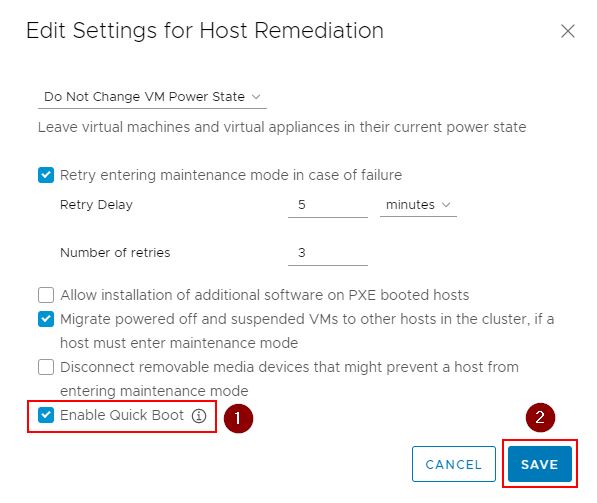Expand the minutes unit dropdown
This screenshot has width=597, height=503.
[418, 205]
